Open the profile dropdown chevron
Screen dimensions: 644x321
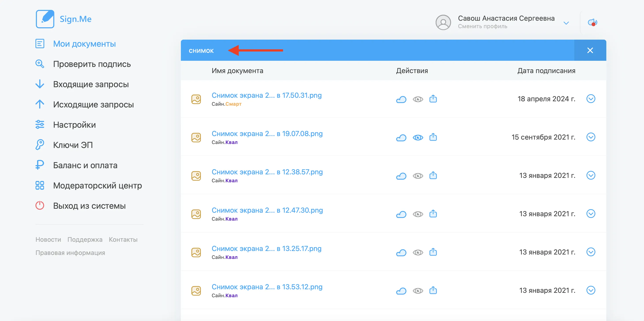(x=566, y=23)
